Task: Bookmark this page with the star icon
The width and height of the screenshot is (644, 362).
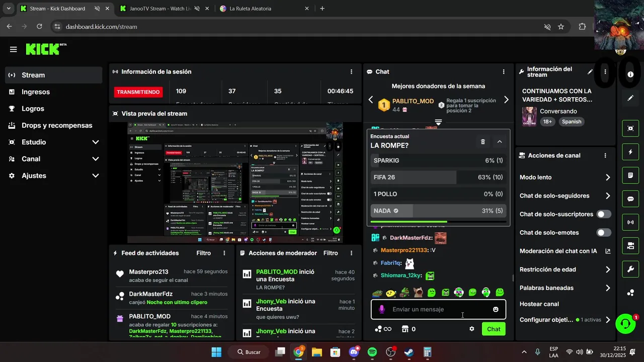Action: point(561,27)
